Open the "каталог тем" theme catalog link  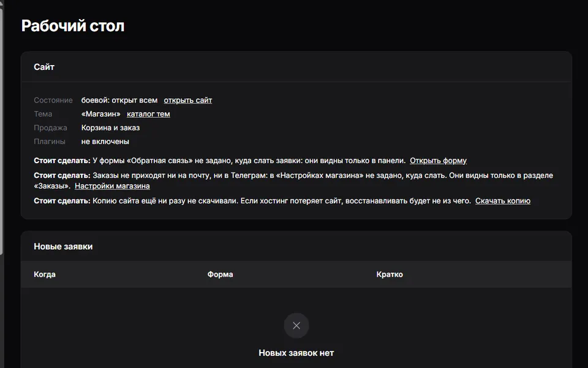point(148,114)
